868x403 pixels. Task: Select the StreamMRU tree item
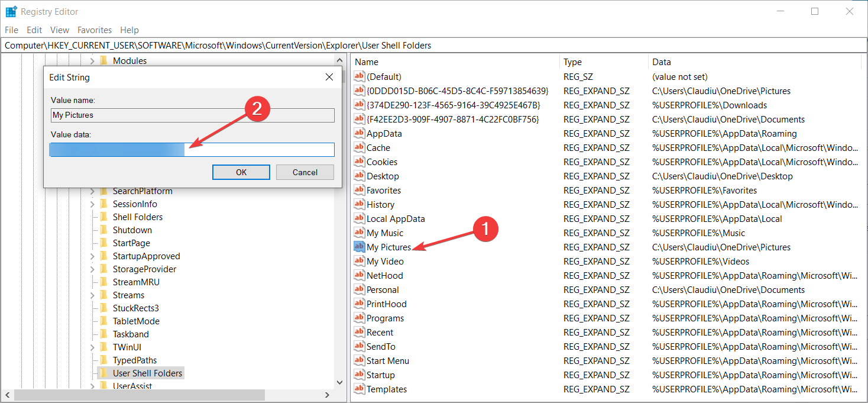[x=136, y=282]
